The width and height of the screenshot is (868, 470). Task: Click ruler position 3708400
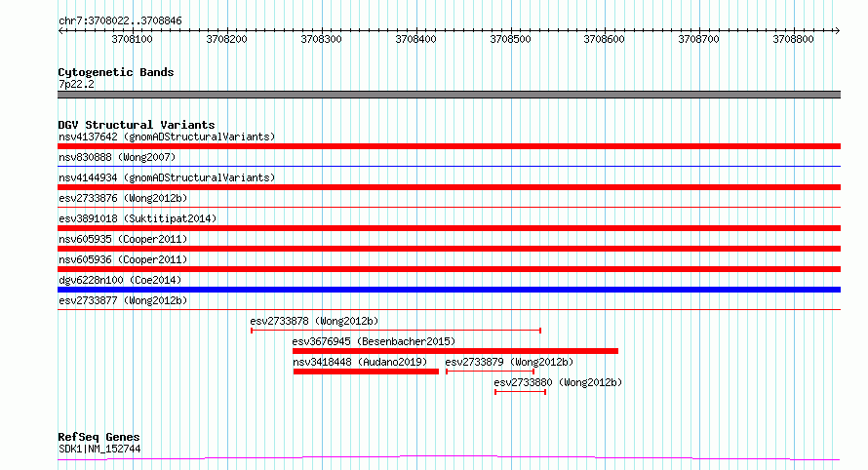pyautogui.click(x=415, y=39)
